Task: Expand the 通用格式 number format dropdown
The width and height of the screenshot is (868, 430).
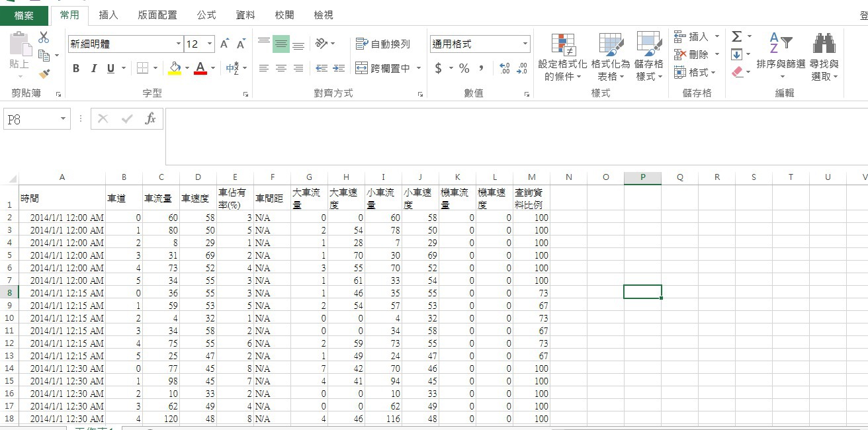Action: click(x=525, y=44)
